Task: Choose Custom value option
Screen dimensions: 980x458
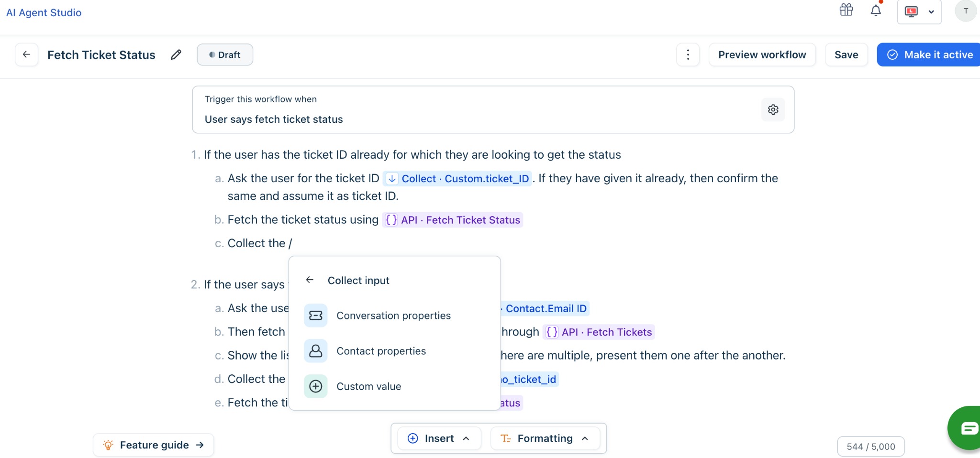Action: click(x=395, y=386)
